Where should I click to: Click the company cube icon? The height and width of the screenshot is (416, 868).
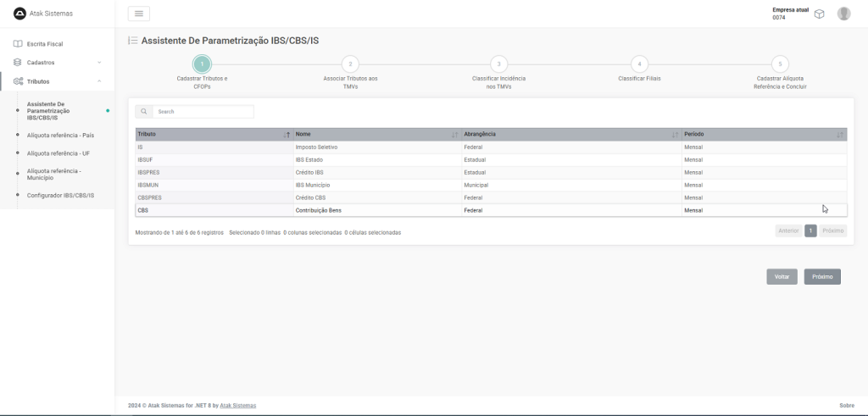point(820,14)
